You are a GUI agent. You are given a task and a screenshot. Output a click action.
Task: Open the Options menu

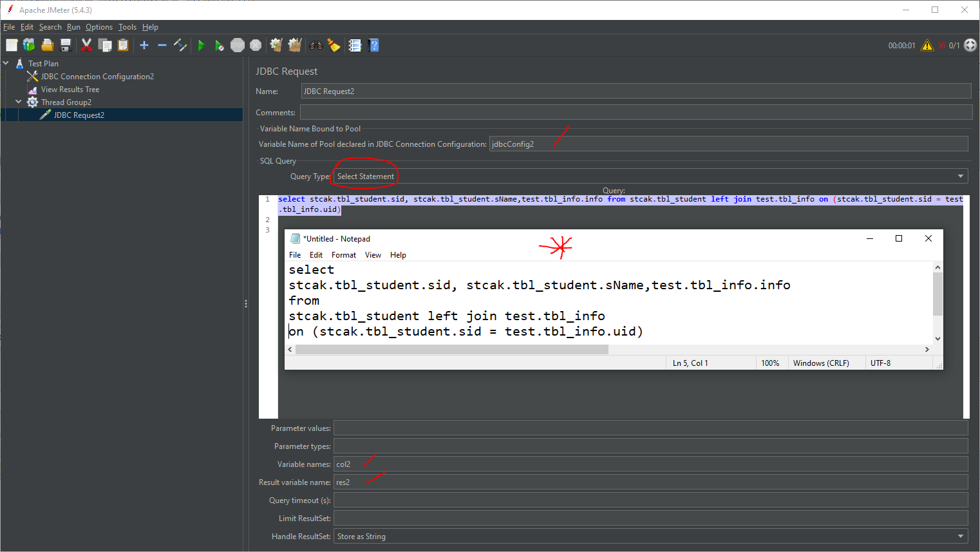99,27
